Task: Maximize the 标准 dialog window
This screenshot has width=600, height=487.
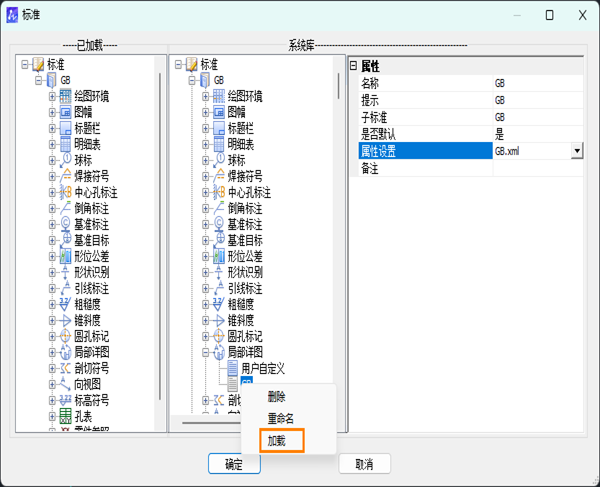Action: (x=549, y=15)
